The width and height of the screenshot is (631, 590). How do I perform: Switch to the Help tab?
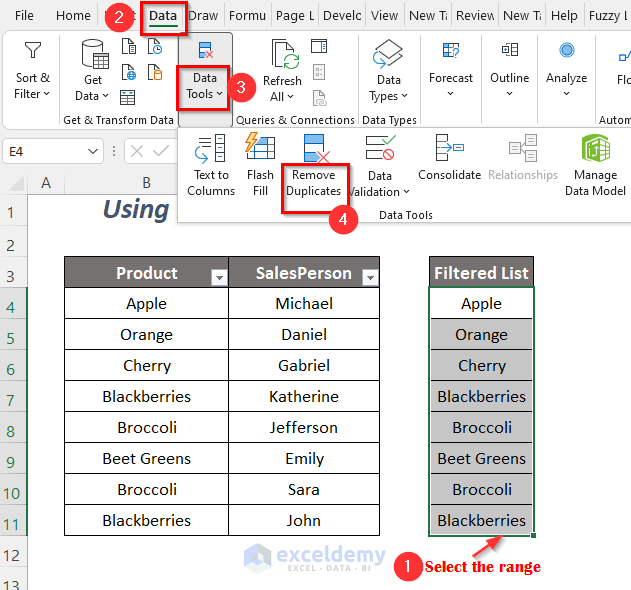click(x=564, y=16)
